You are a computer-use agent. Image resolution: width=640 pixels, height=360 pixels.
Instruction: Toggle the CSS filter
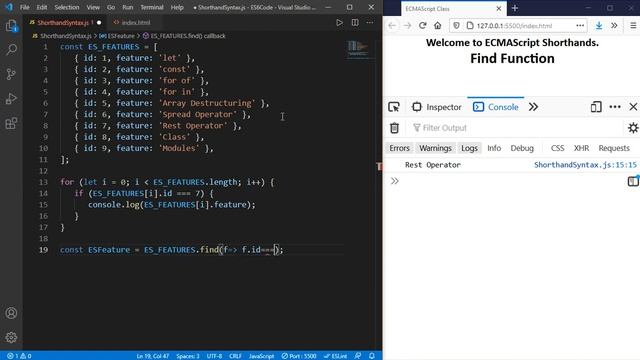pyautogui.click(x=558, y=148)
